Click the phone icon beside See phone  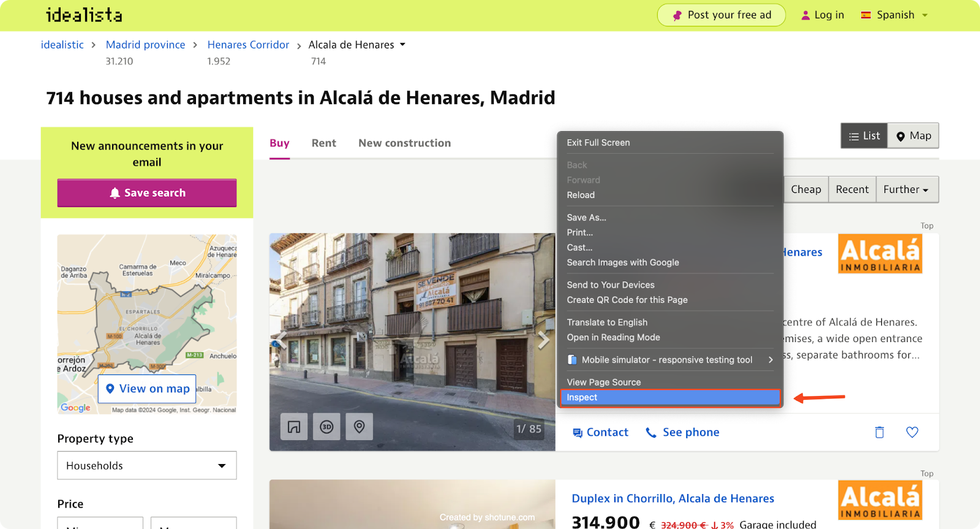coord(651,433)
